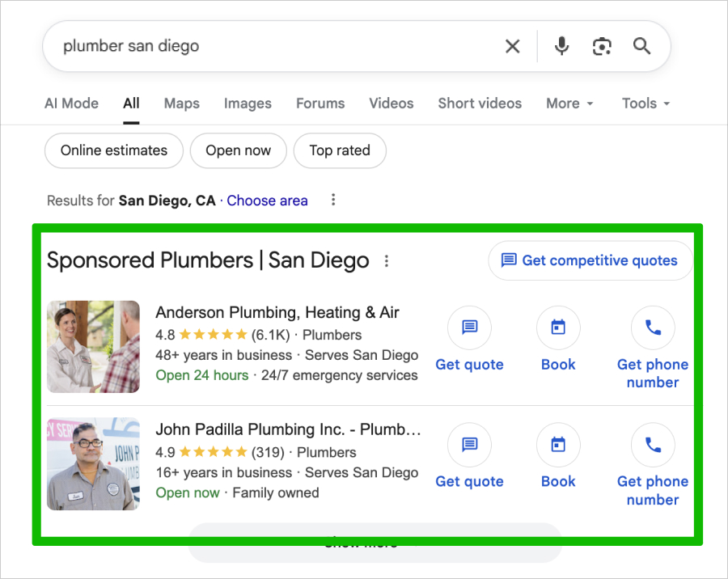Toggle the Top rated filter chip
Screen dimensions: 728x579
(340, 150)
